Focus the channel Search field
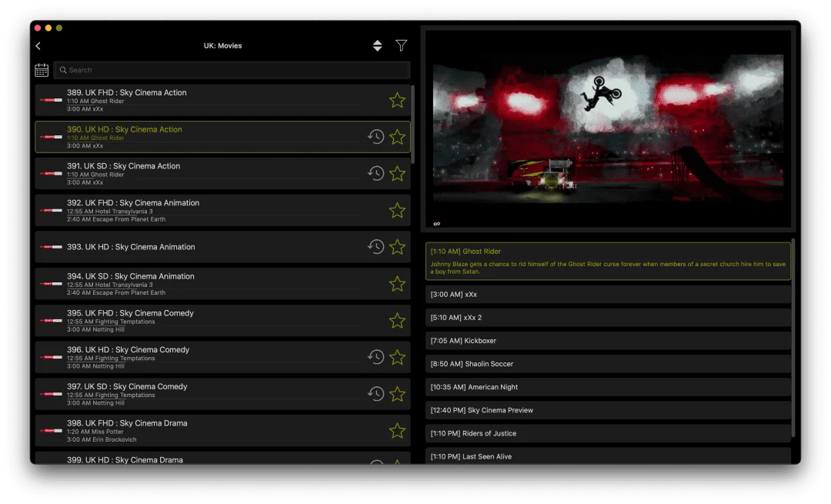831x504 pixels. 232,70
